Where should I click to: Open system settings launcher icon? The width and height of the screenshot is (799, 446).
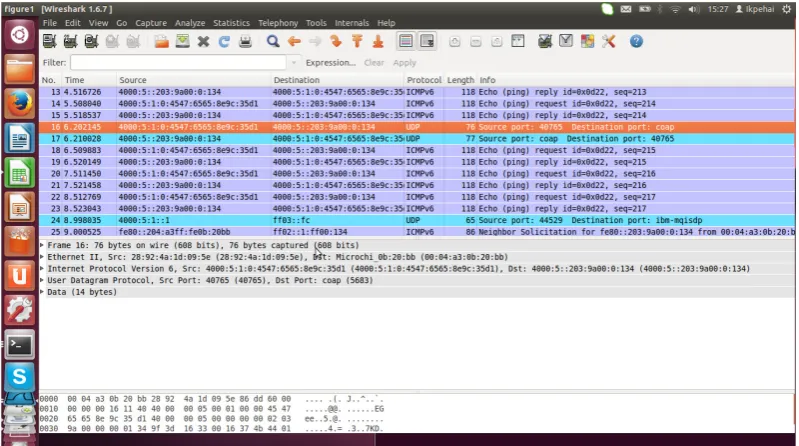click(x=19, y=310)
